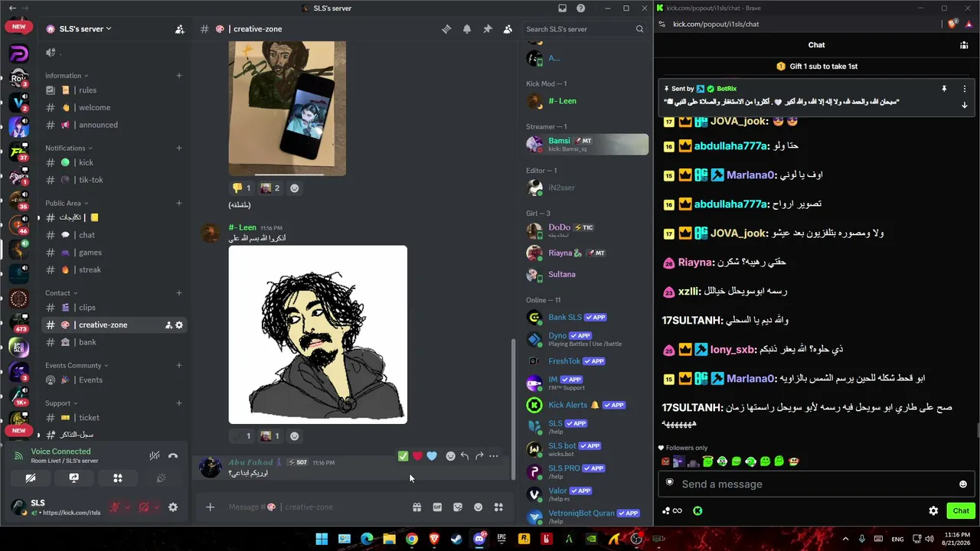980x551 pixels.
Task: Show pinned messages in creative-zone
Action: 488,29
